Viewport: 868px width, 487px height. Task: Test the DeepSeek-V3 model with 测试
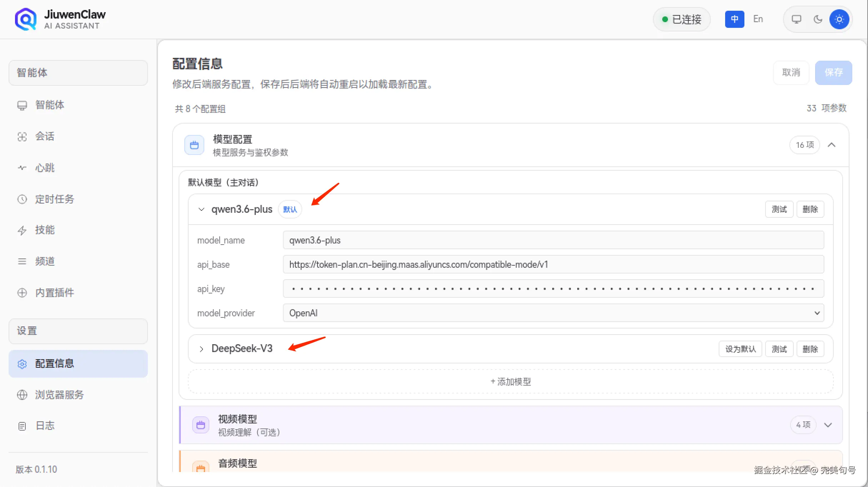tap(779, 349)
